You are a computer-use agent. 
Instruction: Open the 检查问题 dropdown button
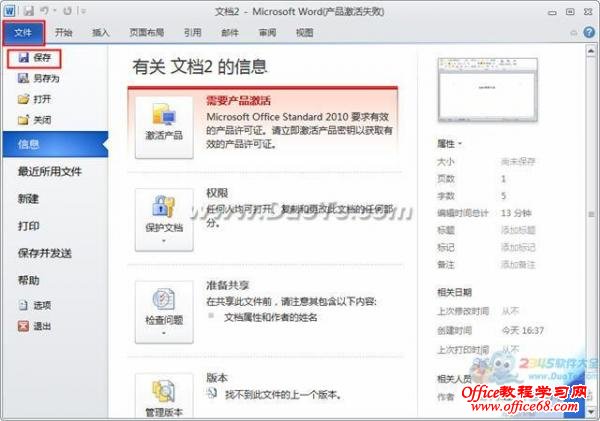click(164, 312)
